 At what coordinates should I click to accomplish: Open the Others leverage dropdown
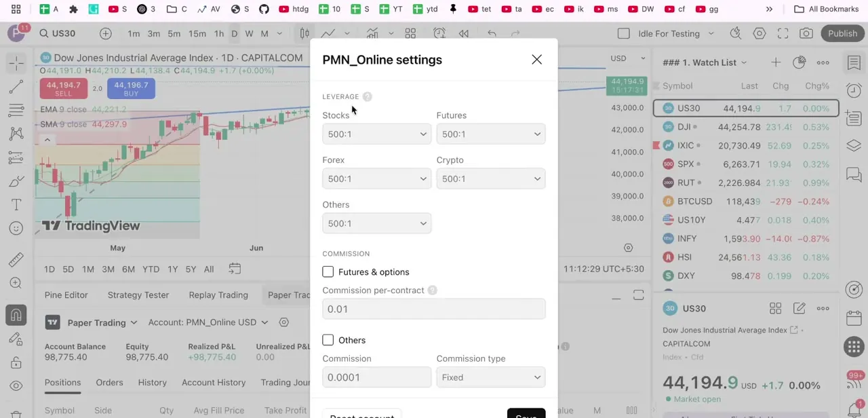[376, 224]
